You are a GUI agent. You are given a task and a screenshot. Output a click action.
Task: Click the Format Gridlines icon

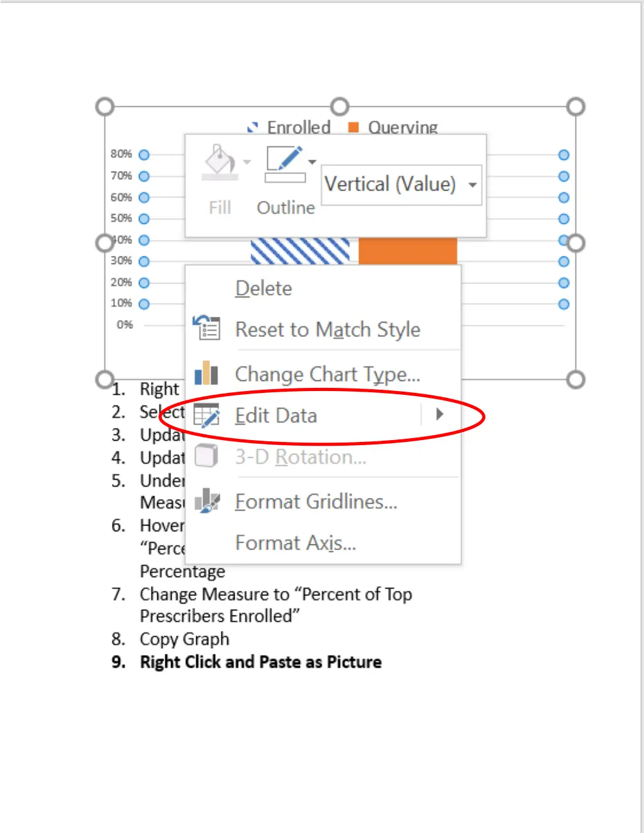pyautogui.click(x=207, y=500)
